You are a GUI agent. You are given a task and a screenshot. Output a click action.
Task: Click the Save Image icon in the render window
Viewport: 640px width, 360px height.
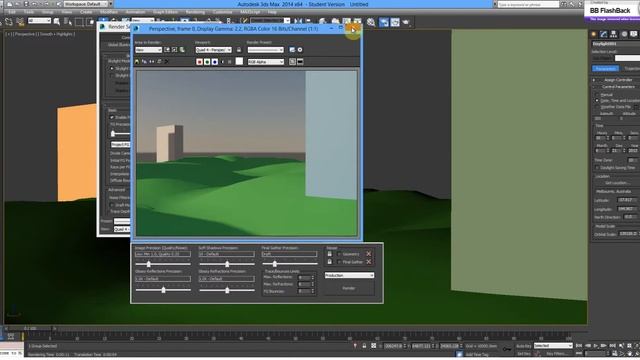pyautogui.click(x=137, y=62)
